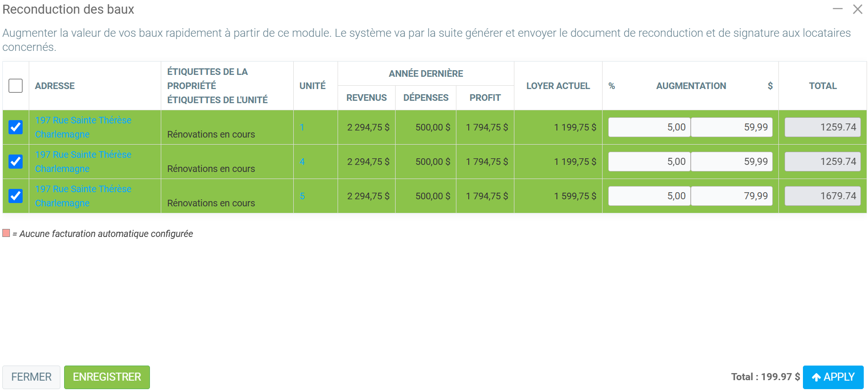
Task: Open the address link for unit 1
Action: (83, 121)
